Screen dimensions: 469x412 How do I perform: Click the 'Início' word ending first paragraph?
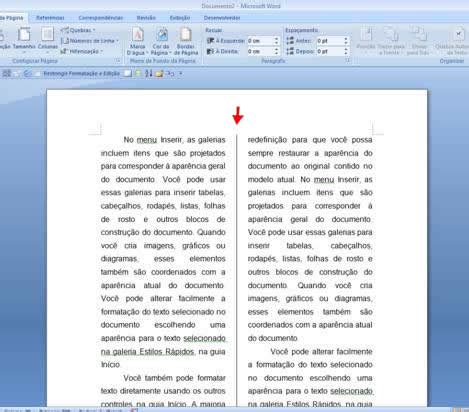coord(110,365)
